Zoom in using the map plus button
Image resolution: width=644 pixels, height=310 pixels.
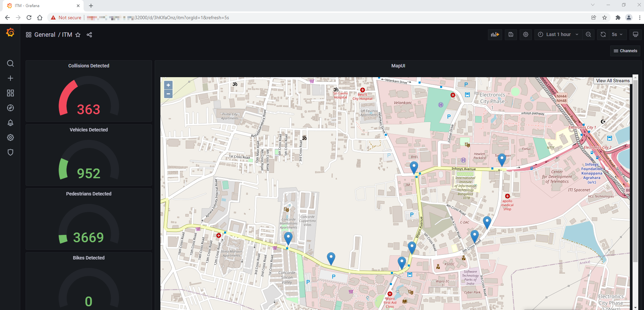pos(168,85)
